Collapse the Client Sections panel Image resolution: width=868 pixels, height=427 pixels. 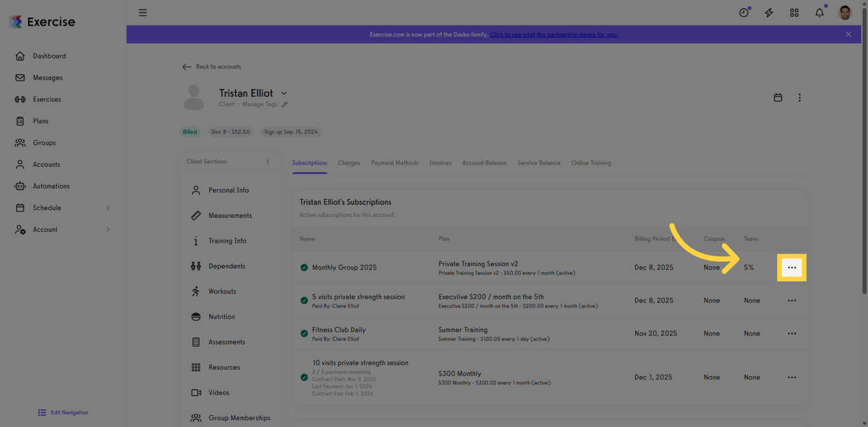[268, 161]
